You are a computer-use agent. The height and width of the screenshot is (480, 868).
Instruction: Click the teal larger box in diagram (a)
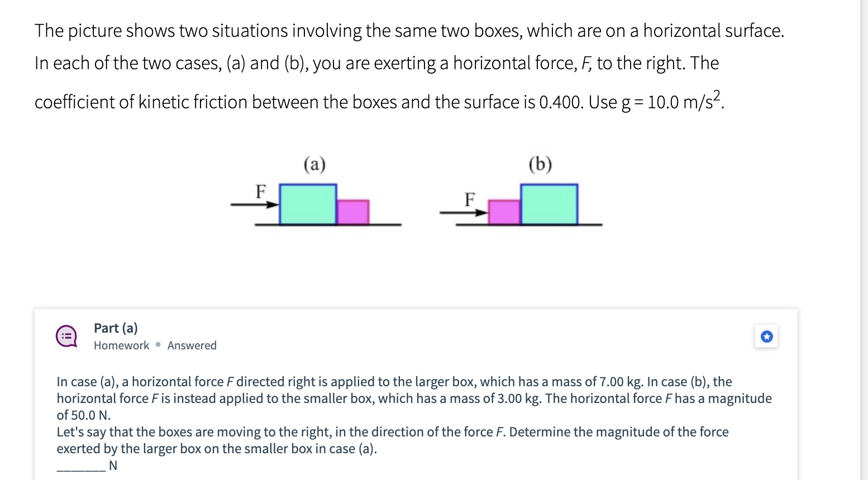pos(307,204)
